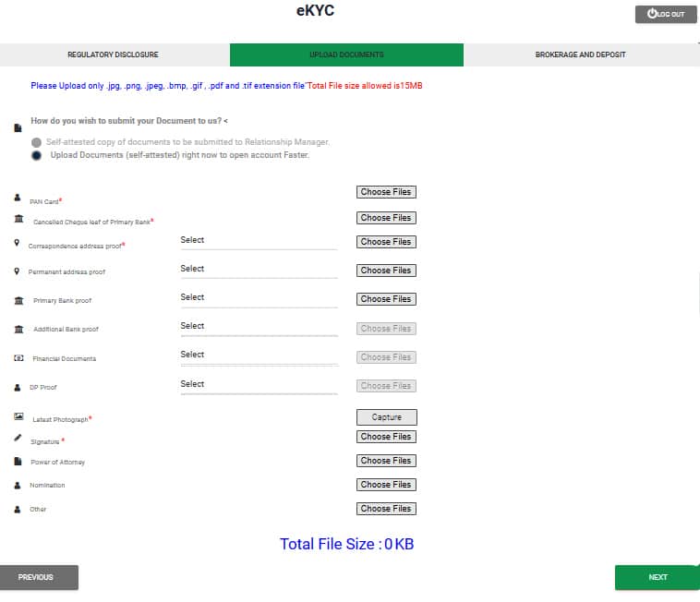Click the 'Total File size allowed is15MB' notice
The width and height of the screenshot is (700, 602).
point(365,86)
